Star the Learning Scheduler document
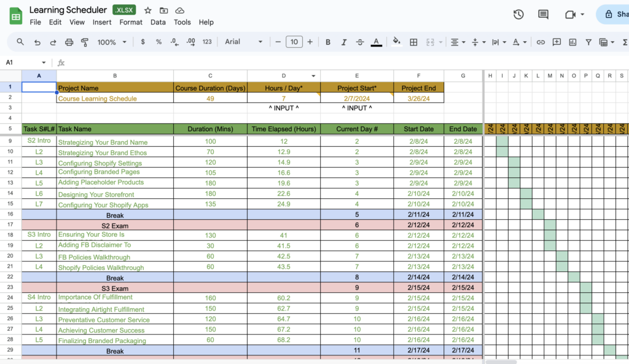 147,10
